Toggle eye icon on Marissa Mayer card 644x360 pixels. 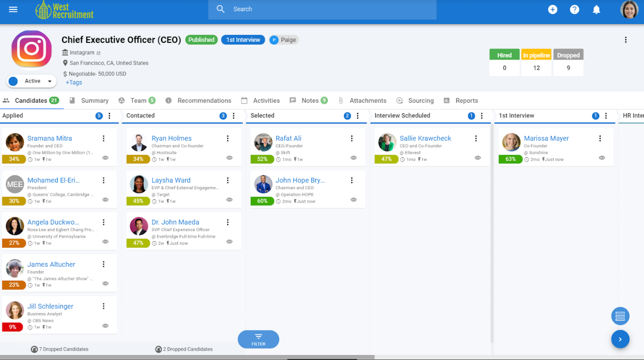tap(602, 158)
